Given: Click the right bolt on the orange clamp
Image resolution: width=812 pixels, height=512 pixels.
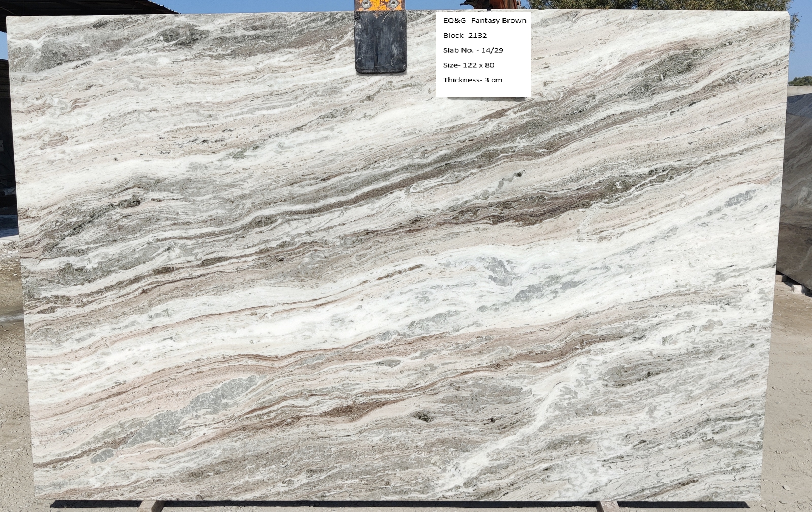Looking at the screenshot, I should click(x=393, y=3).
